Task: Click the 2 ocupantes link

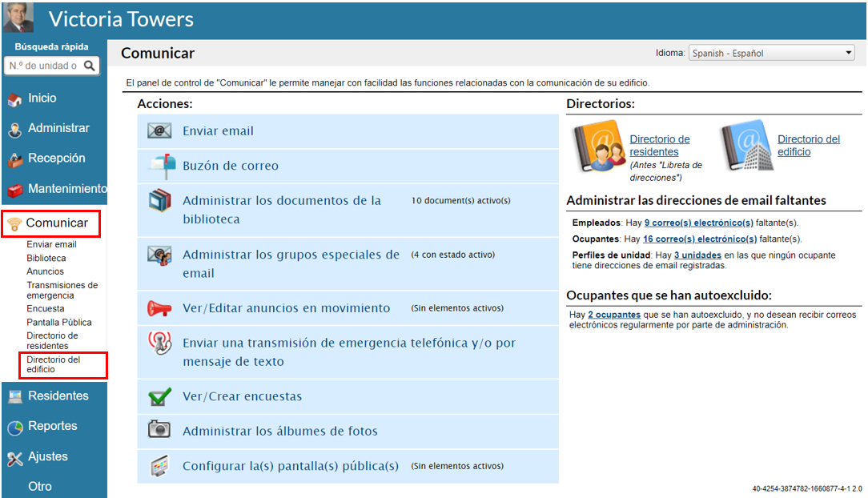Action: (x=614, y=315)
